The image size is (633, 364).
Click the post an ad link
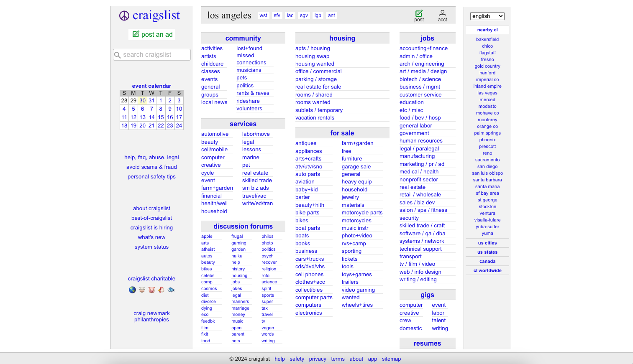pyautogui.click(x=152, y=34)
